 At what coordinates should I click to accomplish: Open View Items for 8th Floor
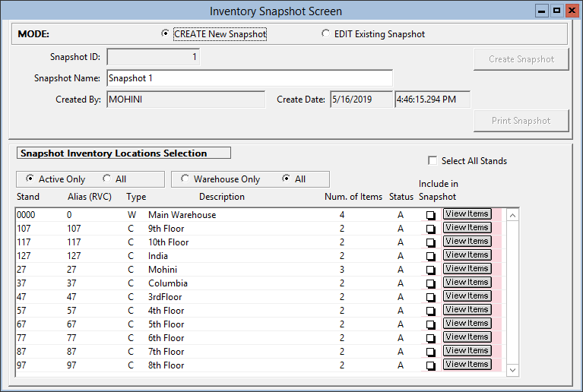coord(467,364)
